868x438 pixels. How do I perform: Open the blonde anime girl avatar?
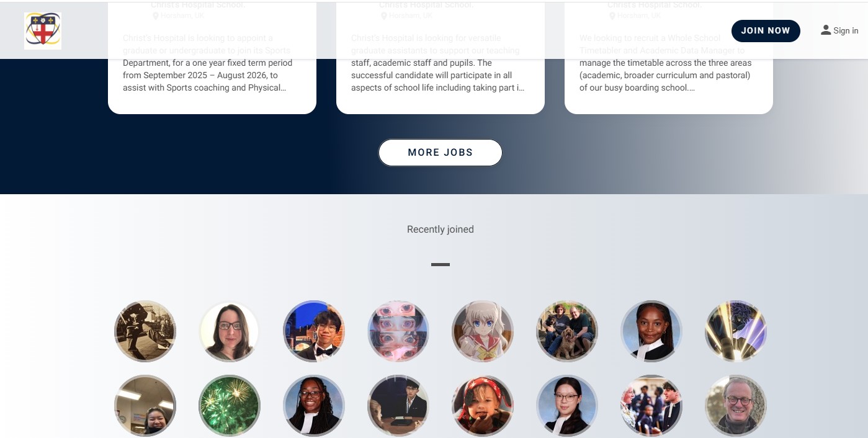click(483, 331)
